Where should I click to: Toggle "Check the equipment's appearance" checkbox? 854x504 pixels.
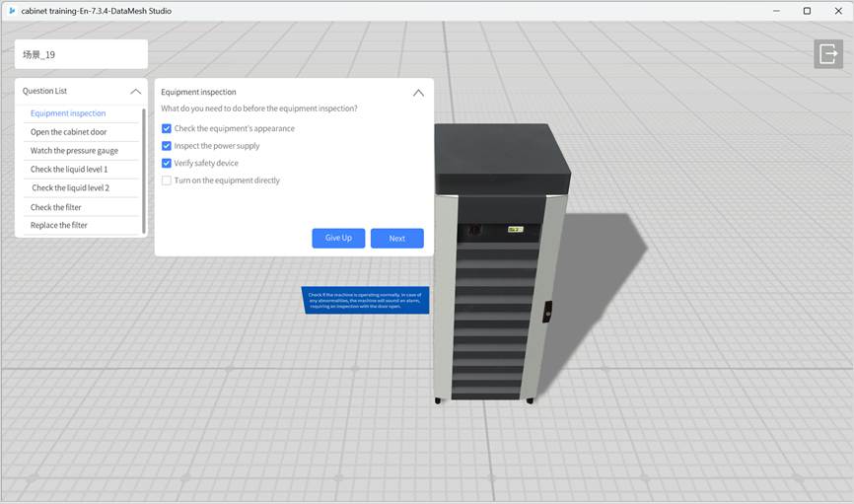pos(167,128)
